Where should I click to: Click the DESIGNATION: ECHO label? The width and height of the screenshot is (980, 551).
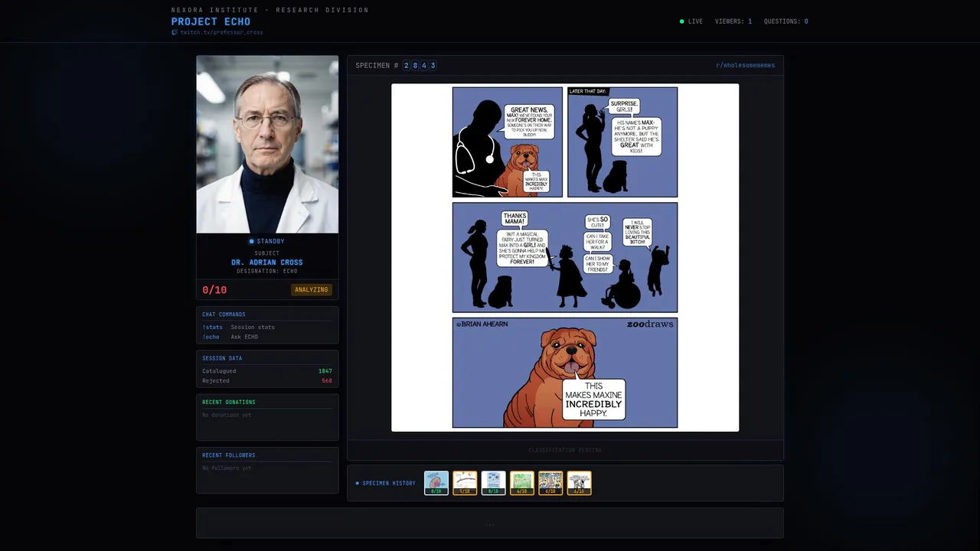[267, 271]
